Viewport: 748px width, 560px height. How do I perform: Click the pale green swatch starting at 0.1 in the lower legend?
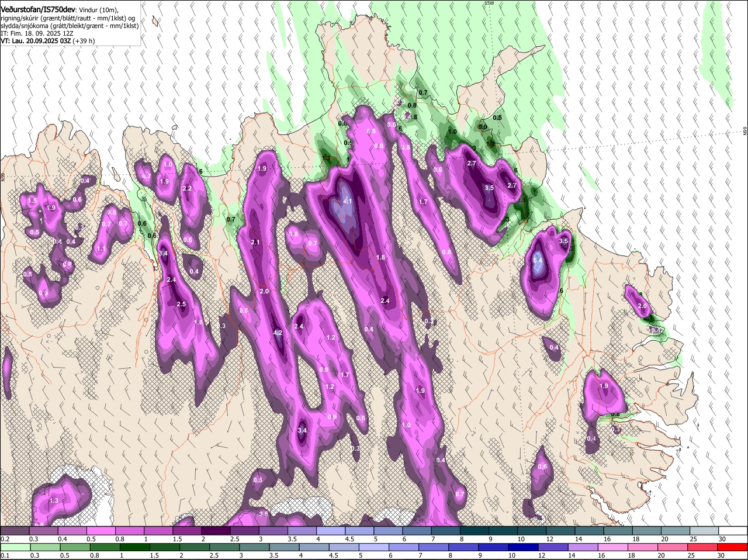pos(15,548)
